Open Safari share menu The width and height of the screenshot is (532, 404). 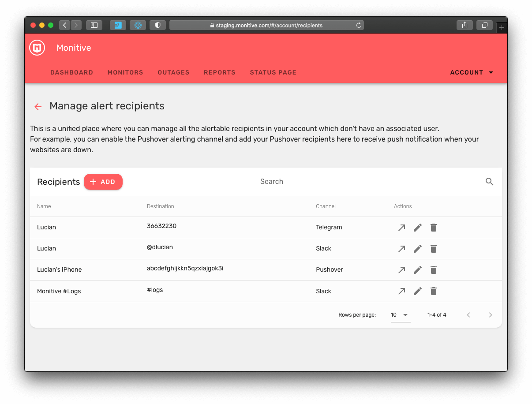click(x=465, y=25)
